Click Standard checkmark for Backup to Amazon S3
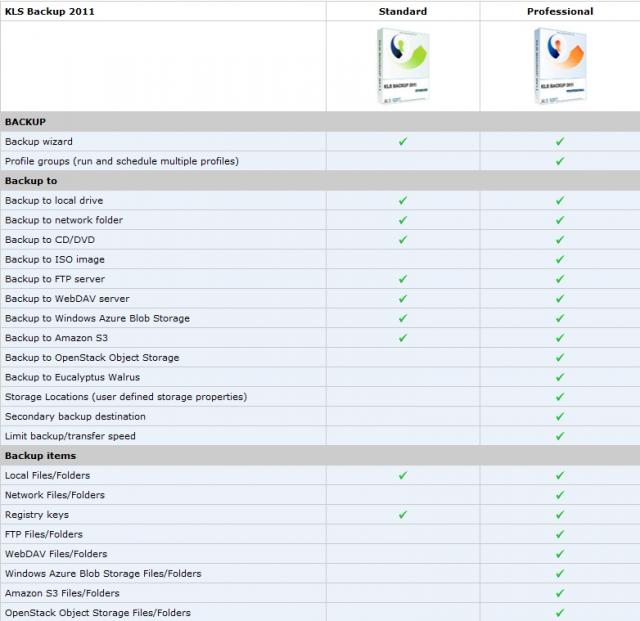 pyautogui.click(x=403, y=338)
